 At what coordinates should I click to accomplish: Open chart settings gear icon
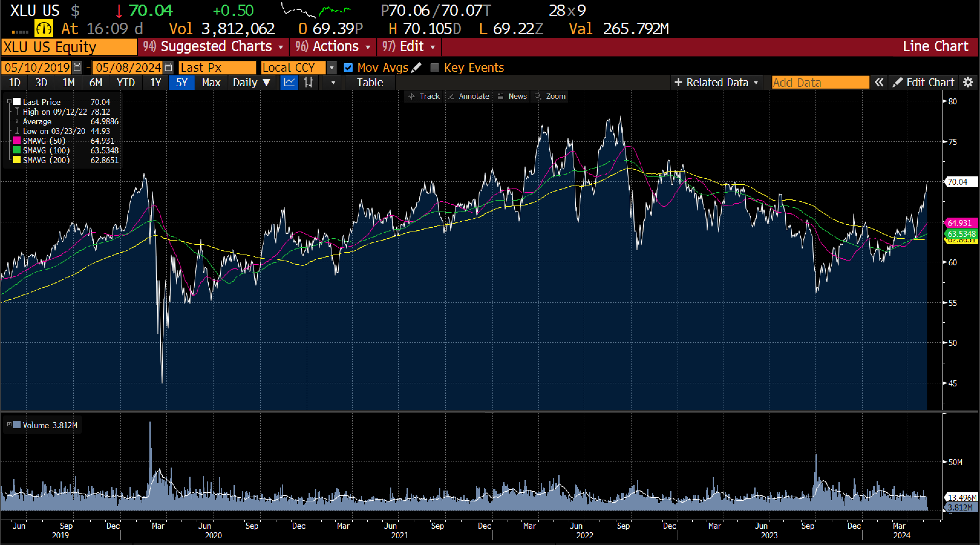(x=968, y=82)
